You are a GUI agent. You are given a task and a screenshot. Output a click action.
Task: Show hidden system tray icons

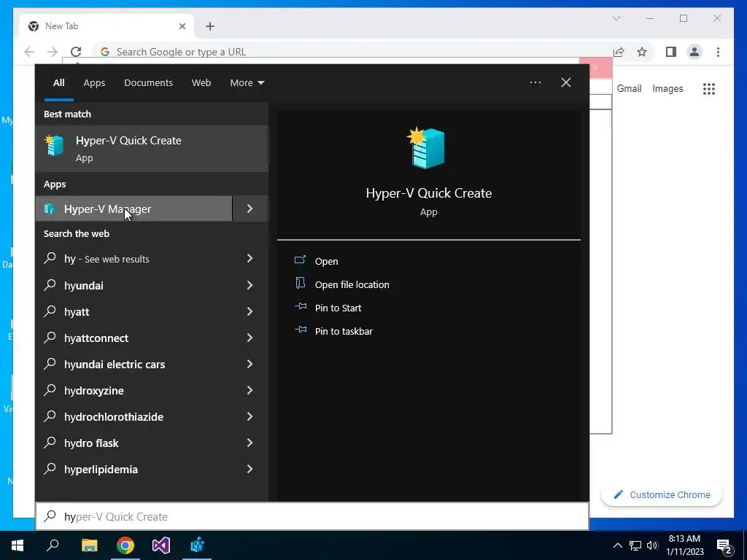617,545
